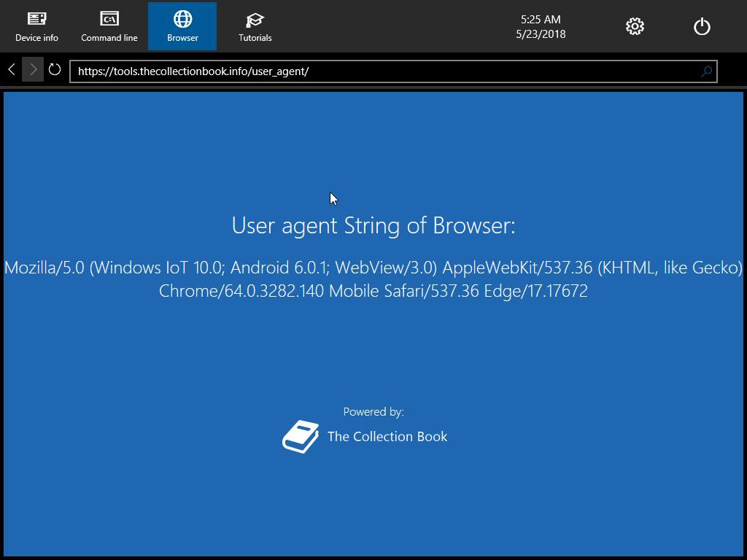Go forward with the right arrow
This screenshot has width=747, height=560.
[x=33, y=69]
